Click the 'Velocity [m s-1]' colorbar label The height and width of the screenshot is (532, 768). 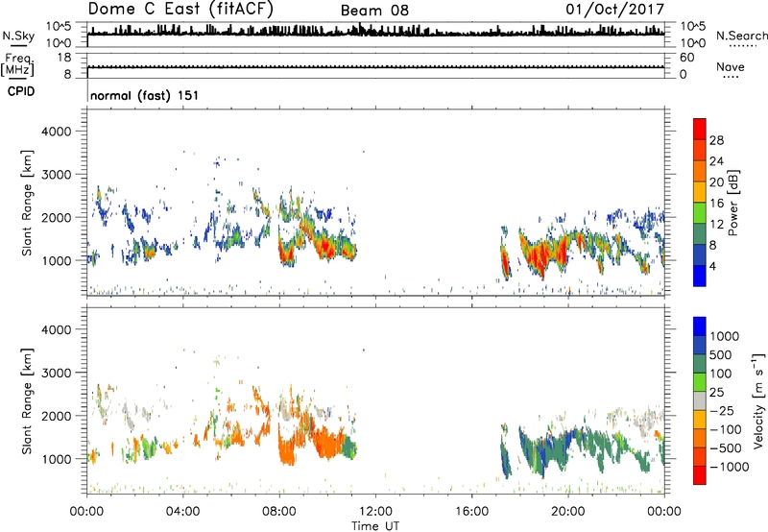[758, 400]
